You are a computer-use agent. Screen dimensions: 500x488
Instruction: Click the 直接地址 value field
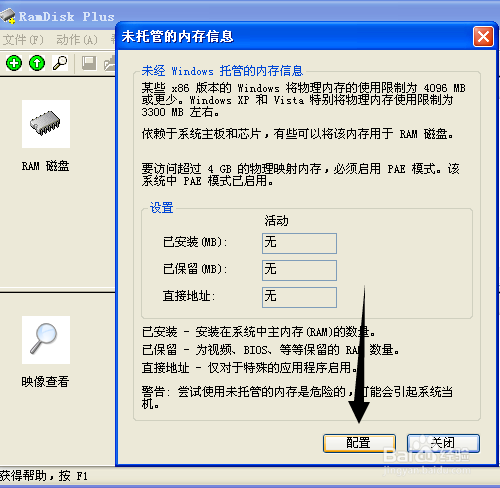tap(299, 297)
